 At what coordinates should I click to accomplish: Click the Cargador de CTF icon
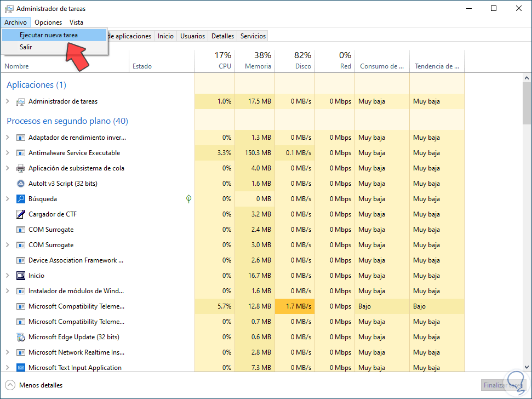click(21, 214)
